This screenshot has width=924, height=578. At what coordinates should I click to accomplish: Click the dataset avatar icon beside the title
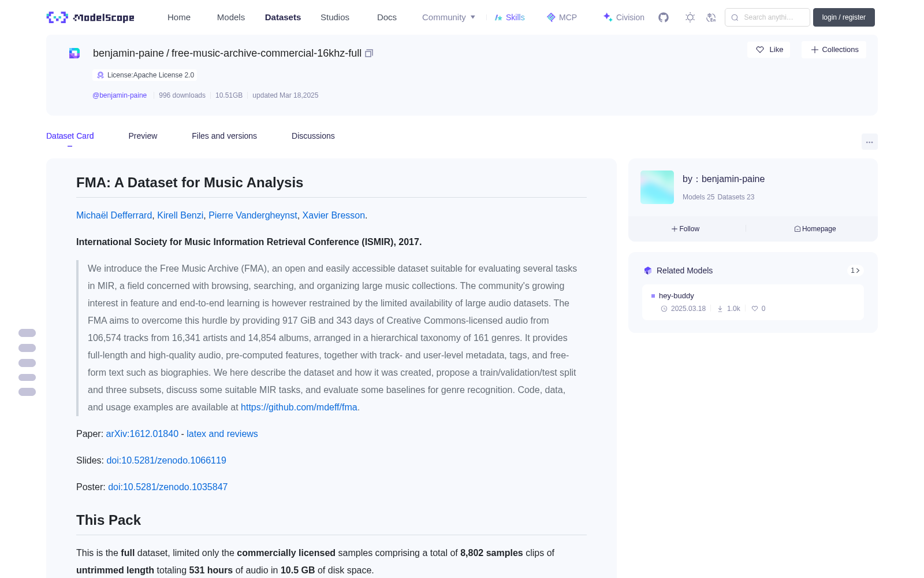pos(74,53)
